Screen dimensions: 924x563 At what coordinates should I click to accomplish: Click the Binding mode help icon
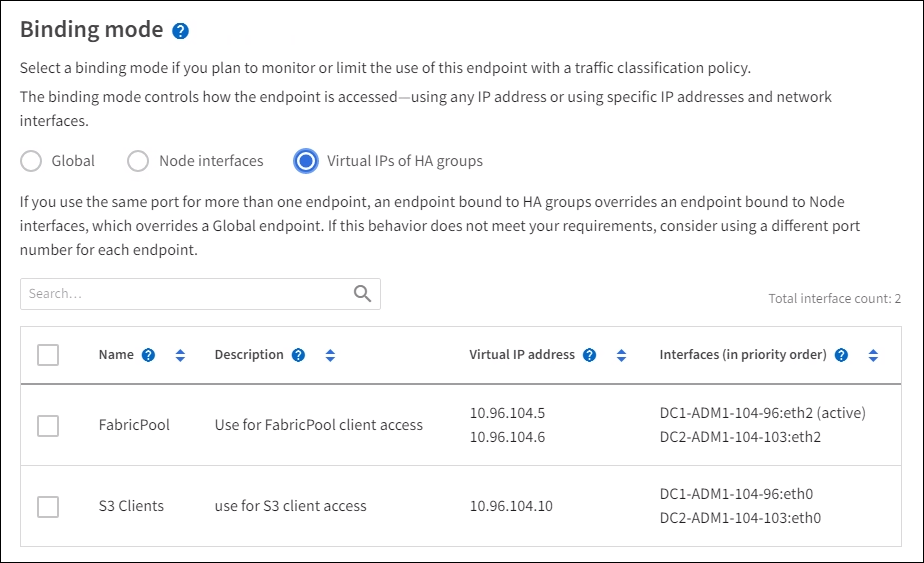pyautogui.click(x=180, y=31)
